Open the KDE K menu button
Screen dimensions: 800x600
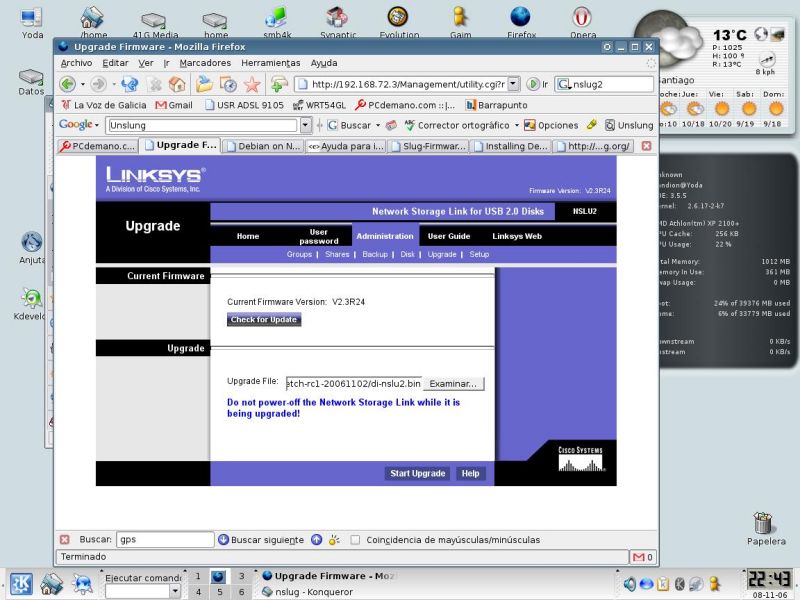[x=21, y=584]
